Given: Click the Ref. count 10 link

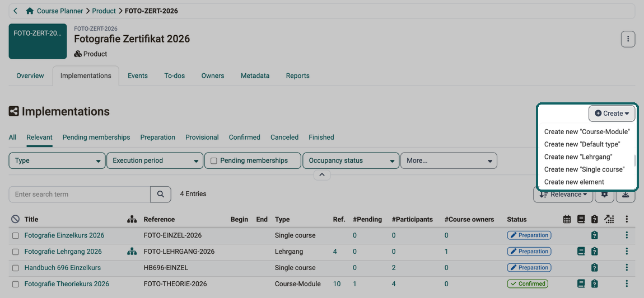Looking at the screenshot, I should coord(337,283).
